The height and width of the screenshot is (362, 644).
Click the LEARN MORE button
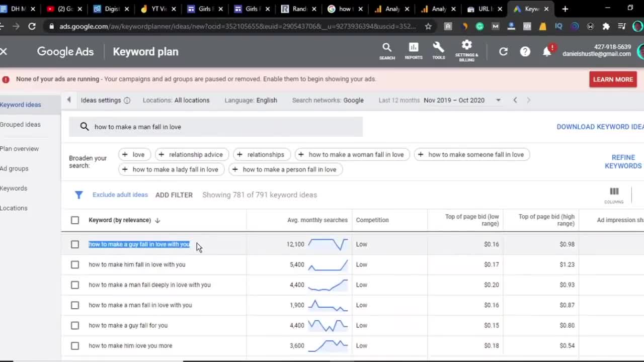pyautogui.click(x=613, y=79)
